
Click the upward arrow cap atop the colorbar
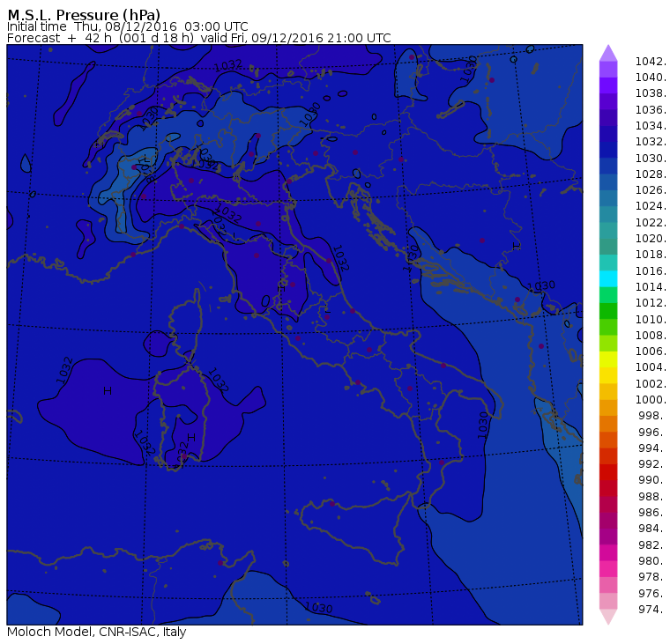point(608,53)
